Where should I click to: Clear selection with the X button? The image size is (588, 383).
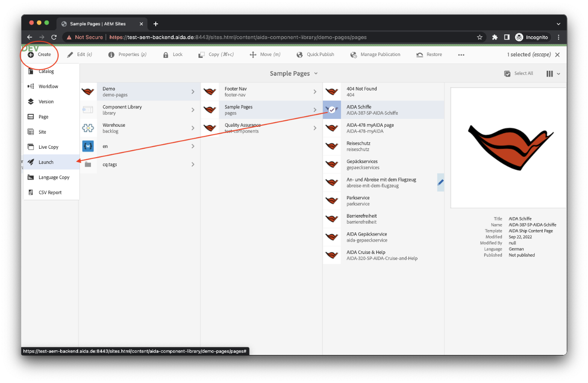(x=557, y=55)
